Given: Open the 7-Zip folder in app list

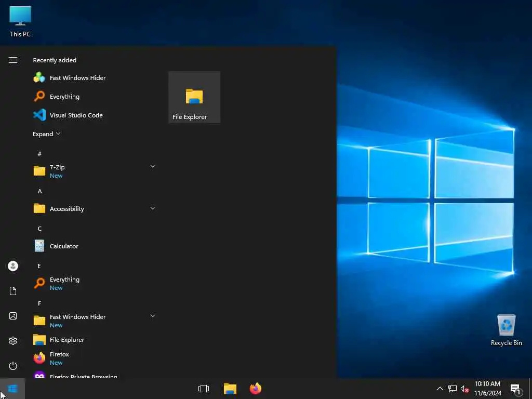Looking at the screenshot, I should point(95,171).
